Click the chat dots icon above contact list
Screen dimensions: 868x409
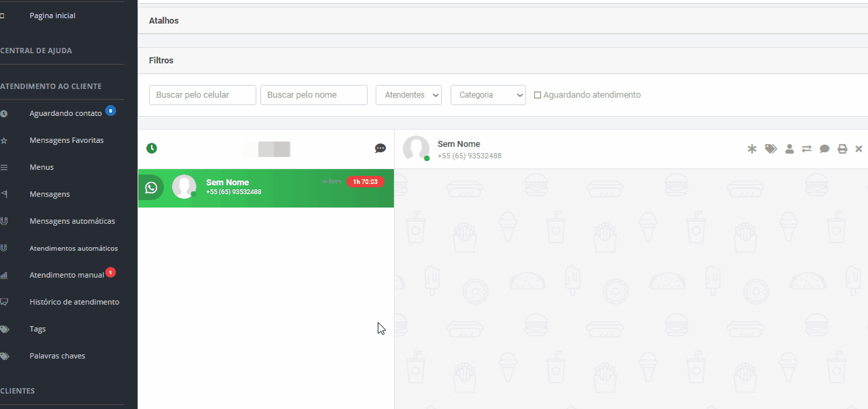380,148
